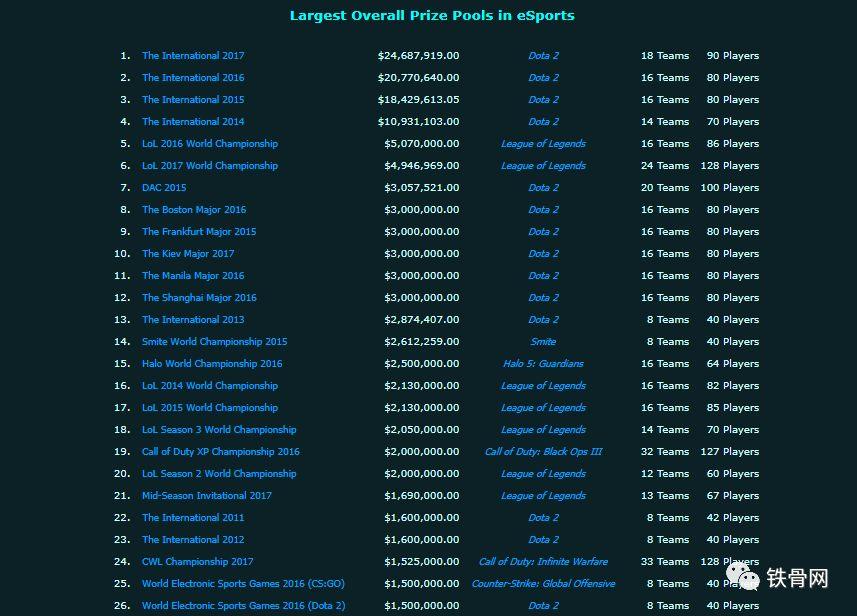Image resolution: width=857 pixels, height=616 pixels.
Task: Open World Electronic Sports Games 2016 (CS:GO)
Action: point(243,584)
